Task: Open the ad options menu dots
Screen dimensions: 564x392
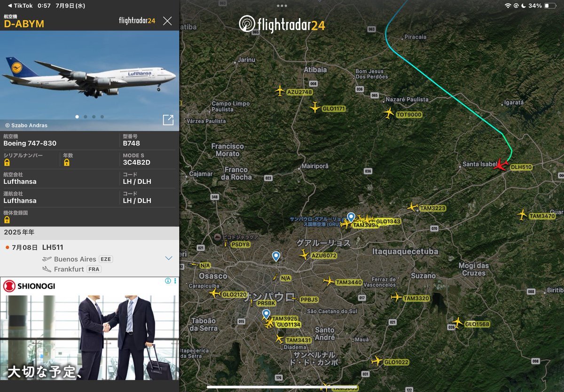Action: coord(175,281)
